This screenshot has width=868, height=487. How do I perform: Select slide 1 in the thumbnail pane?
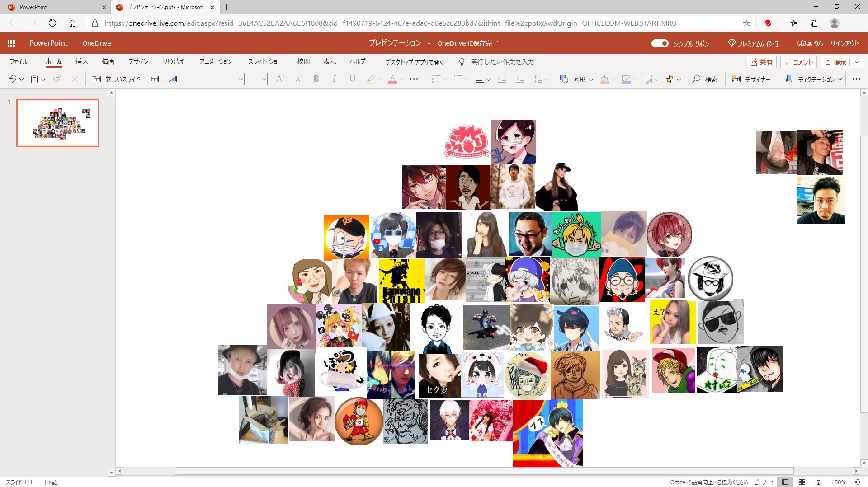click(x=57, y=122)
